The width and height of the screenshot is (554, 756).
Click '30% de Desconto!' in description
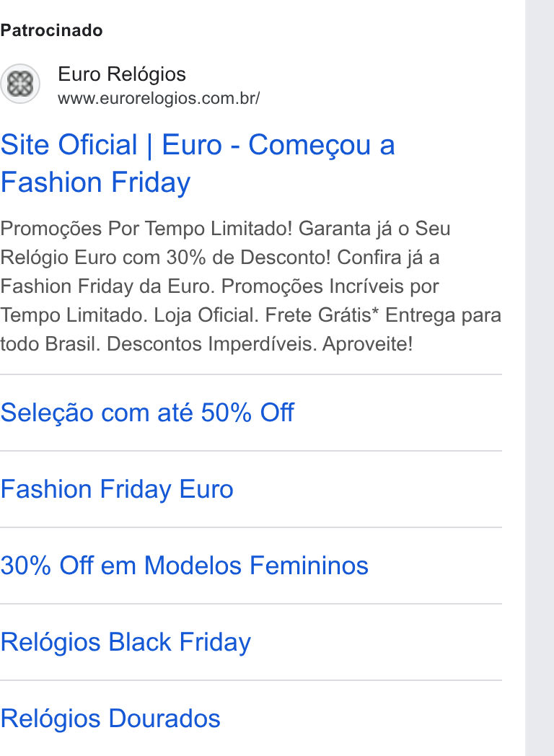249,258
